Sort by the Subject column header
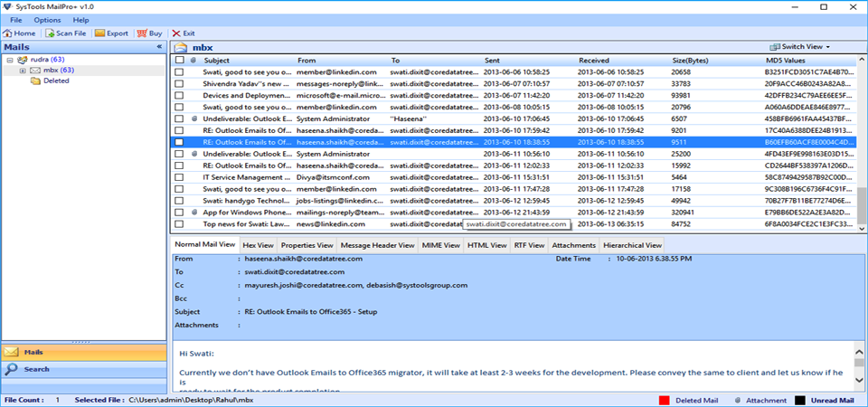Viewport: 868px width, 407px height. click(x=216, y=61)
